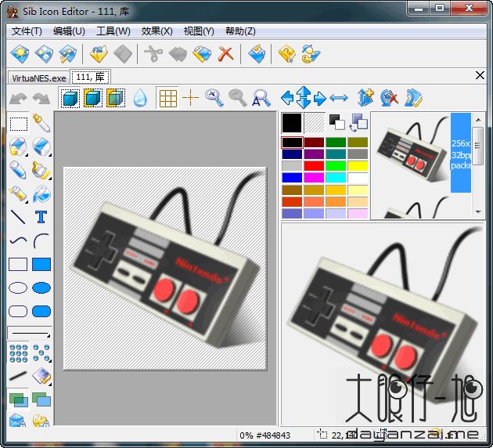Choose the straight line drawing tool
Image resolution: width=493 pixels, height=448 pixels.
(x=18, y=217)
